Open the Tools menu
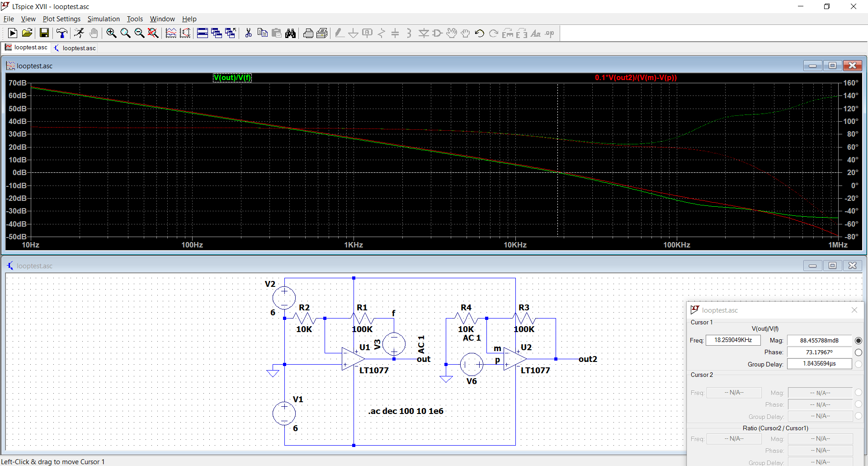 135,19
